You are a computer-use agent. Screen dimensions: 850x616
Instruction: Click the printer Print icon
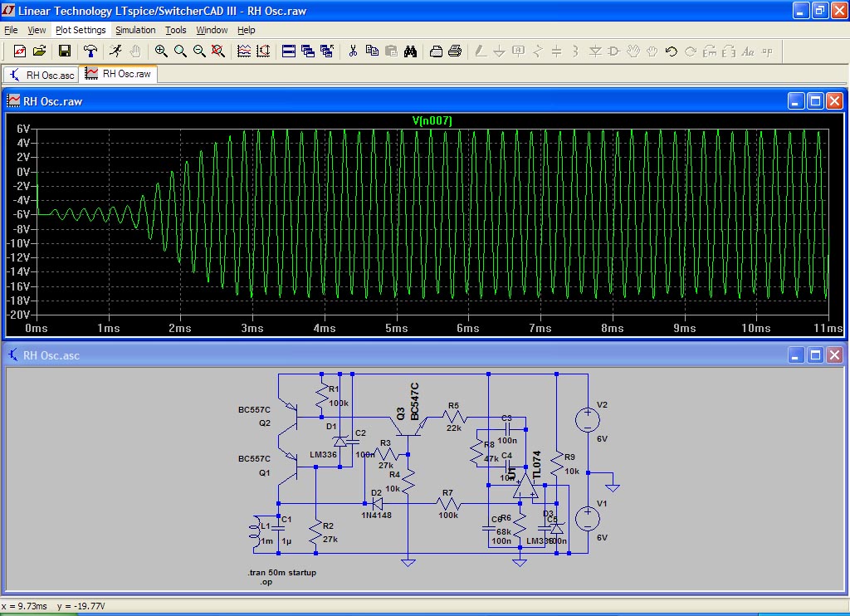[455, 51]
